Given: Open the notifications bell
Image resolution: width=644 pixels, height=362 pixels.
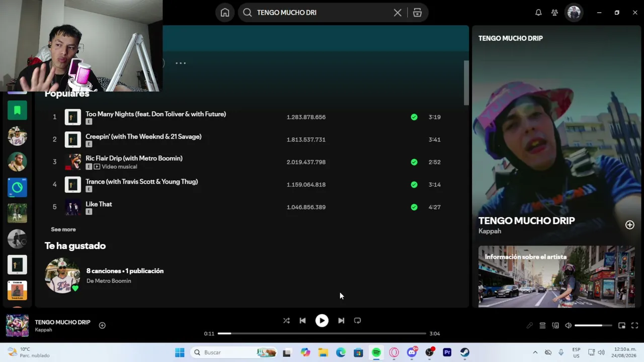Looking at the screenshot, I should (538, 13).
